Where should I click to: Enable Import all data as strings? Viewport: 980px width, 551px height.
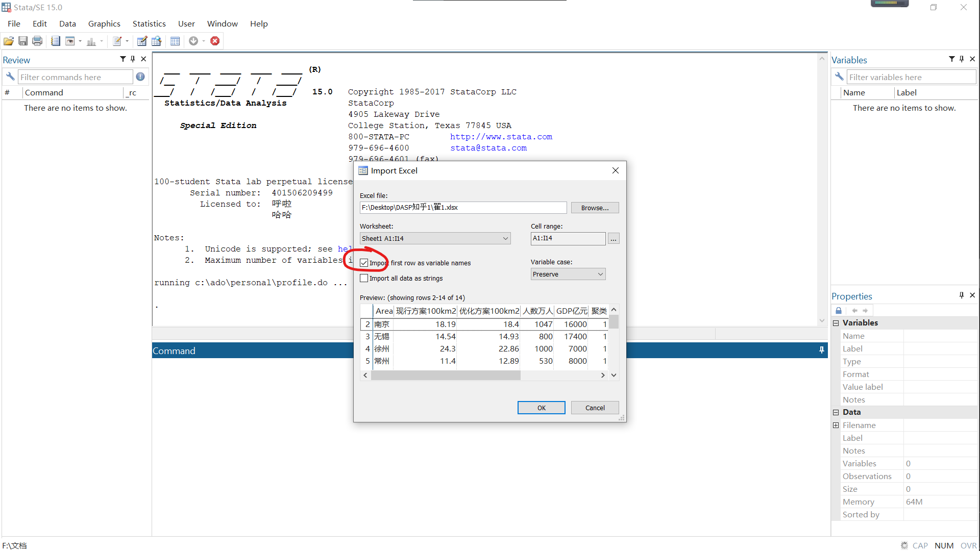[x=364, y=278]
